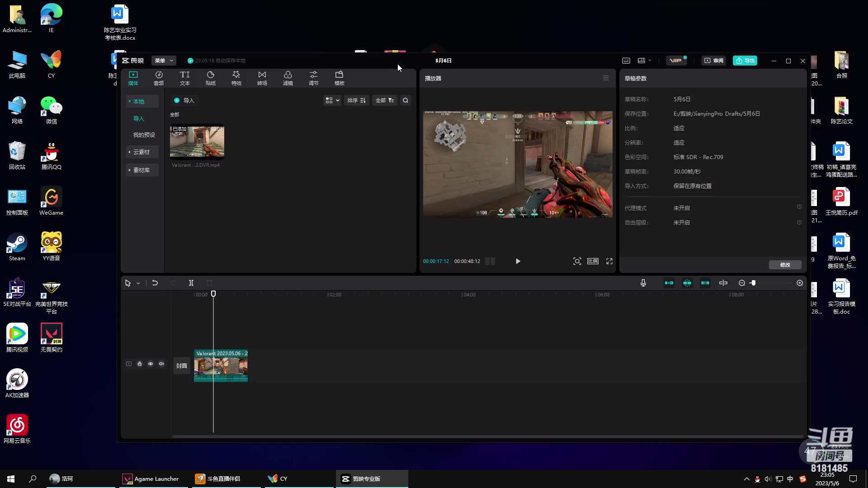Image resolution: width=868 pixels, height=488 pixels.
Task: Open the 文本 text tab
Action: tap(185, 78)
